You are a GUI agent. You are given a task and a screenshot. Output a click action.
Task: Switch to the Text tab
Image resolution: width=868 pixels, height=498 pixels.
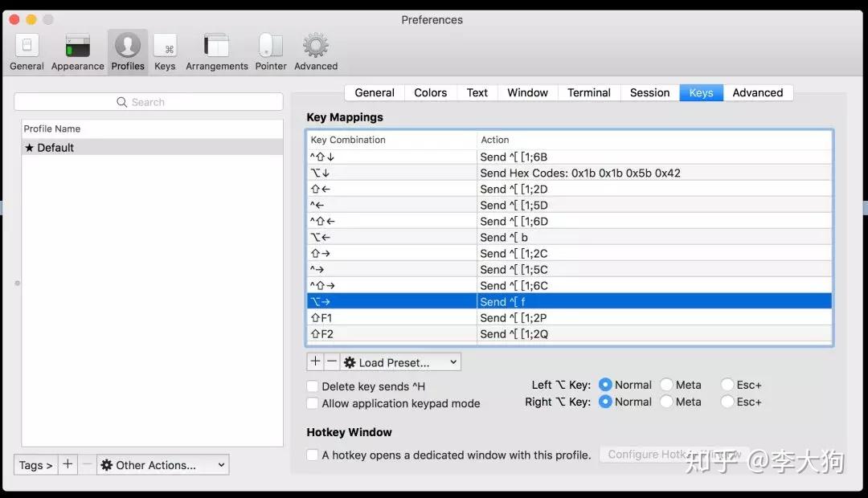(477, 92)
